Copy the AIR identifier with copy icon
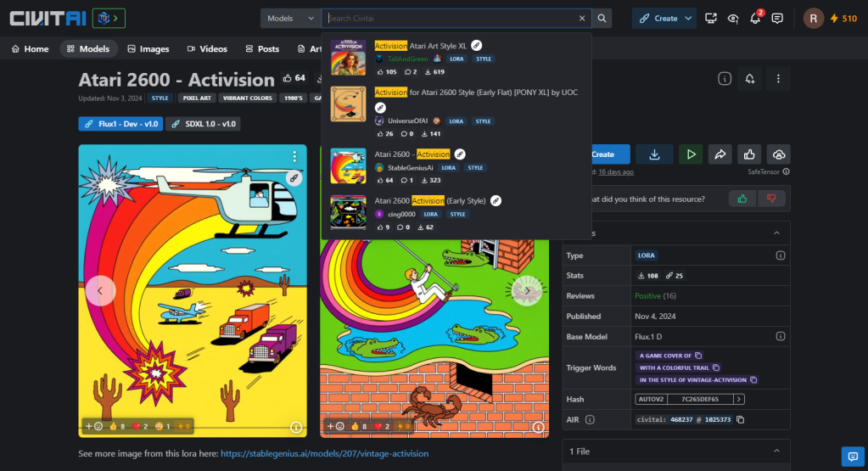 coord(741,419)
